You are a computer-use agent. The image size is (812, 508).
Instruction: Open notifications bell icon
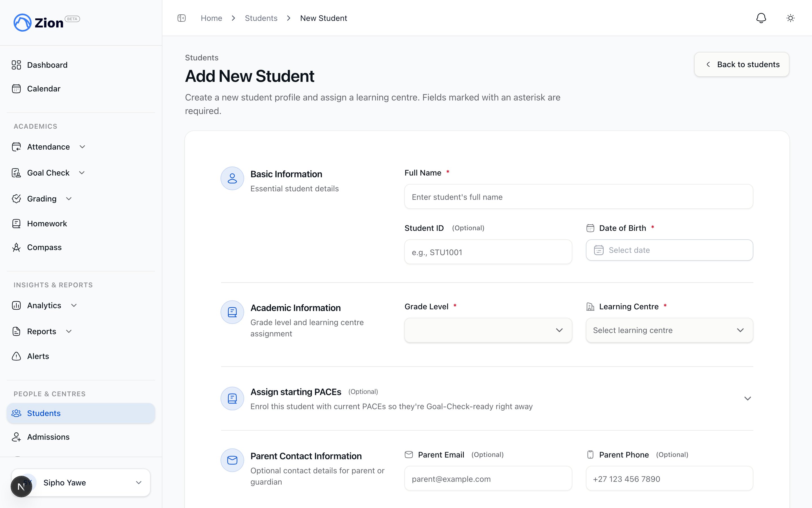point(761,18)
